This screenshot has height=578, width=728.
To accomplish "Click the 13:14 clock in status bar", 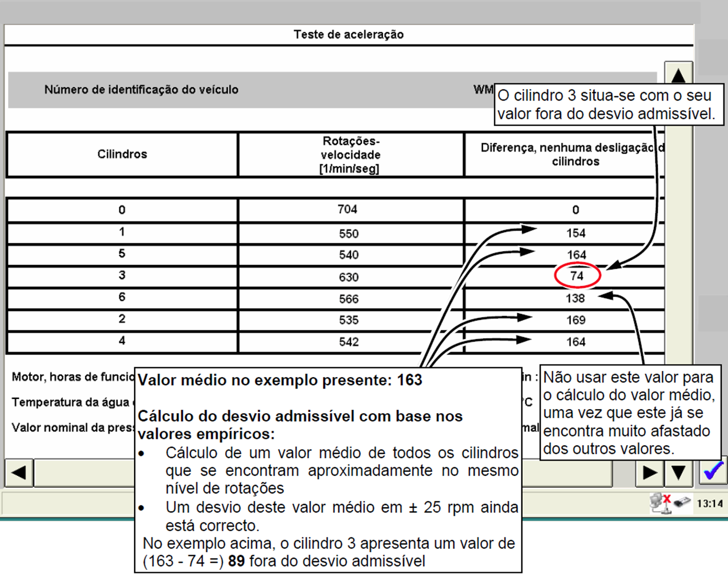I will pos(710,504).
